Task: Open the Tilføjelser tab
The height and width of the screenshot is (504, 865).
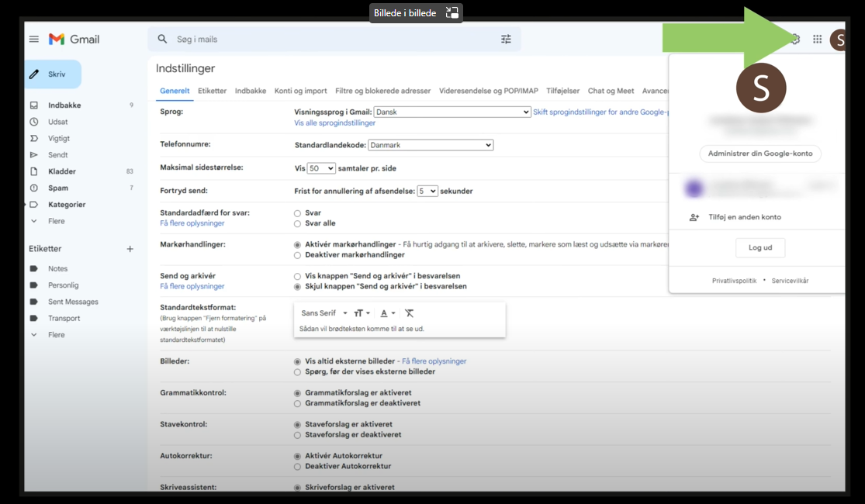Action: point(562,91)
